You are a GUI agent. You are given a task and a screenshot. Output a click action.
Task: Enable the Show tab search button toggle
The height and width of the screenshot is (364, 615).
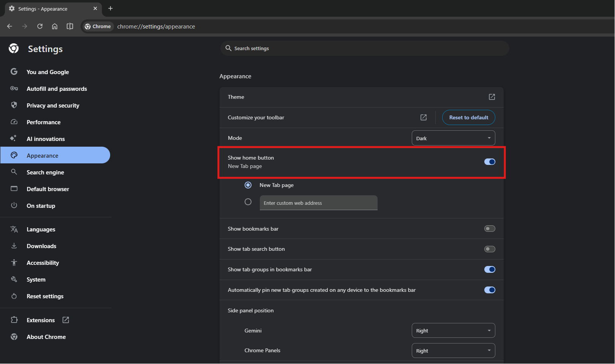(x=490, y=249)
